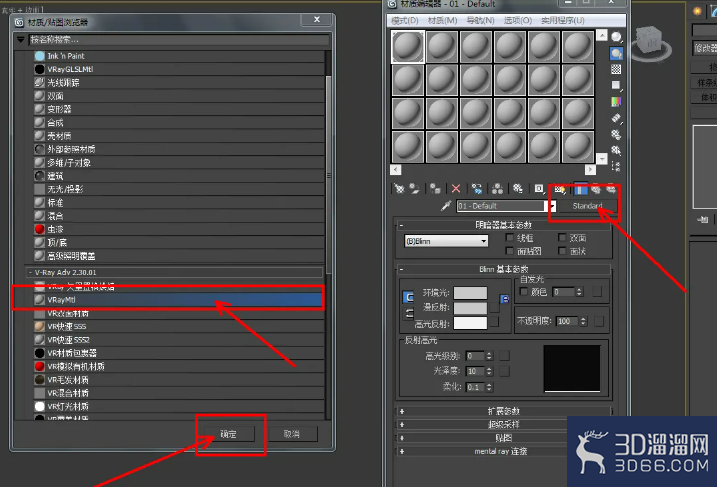The image size is (717, 487).
Task: Expand the 扩展参数 rollout
Action: [503, 411]
